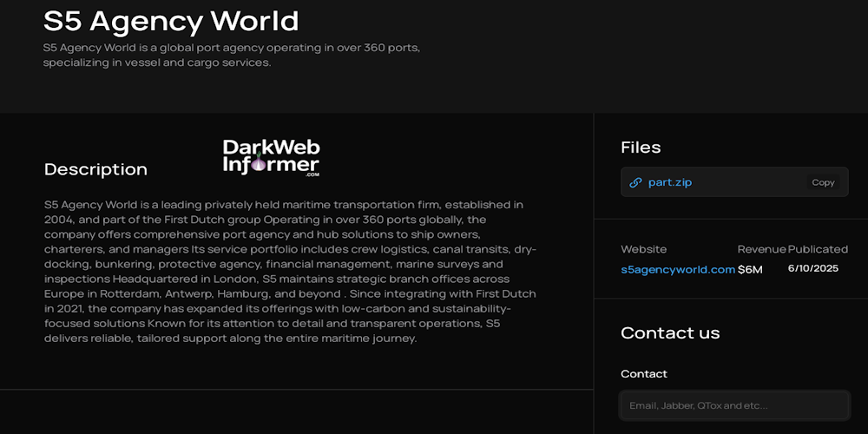The width and height of the screenshot is (868, 434).
Task: Select the Description section heading
Action: [x=95, y=169]
